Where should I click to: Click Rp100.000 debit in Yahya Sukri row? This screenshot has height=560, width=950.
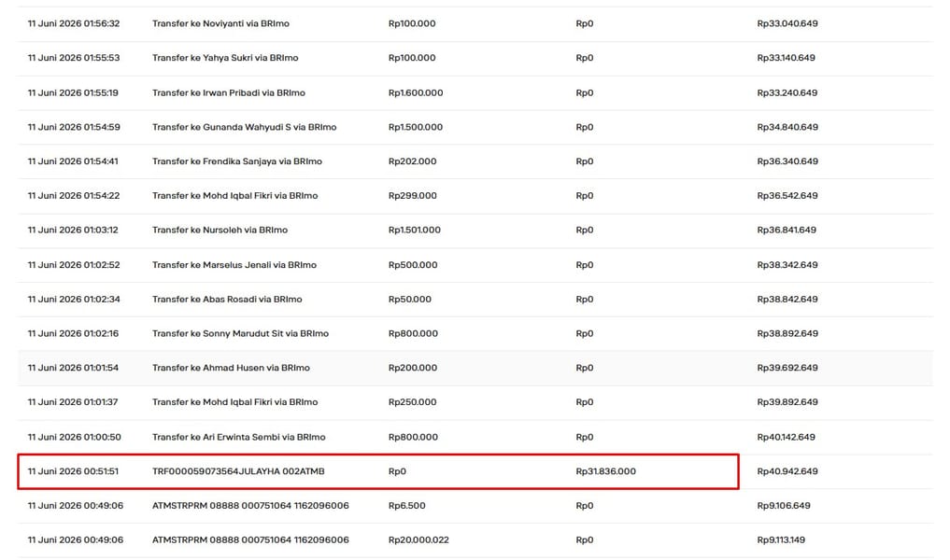[412, 58]
